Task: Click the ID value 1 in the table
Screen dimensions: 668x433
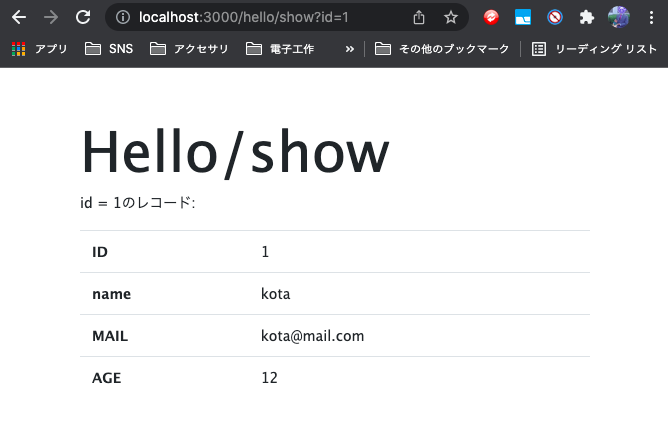Action: [x=265, y=251]
